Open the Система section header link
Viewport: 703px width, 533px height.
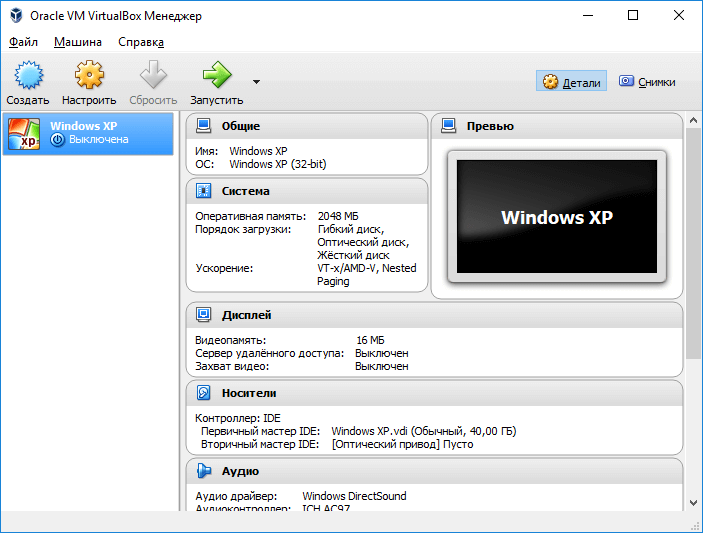pyautogui.click(x=246, y=191)
